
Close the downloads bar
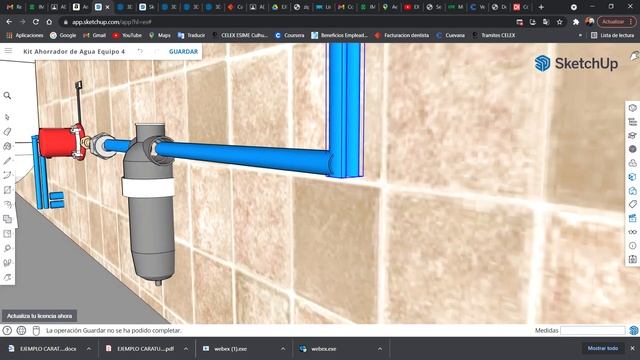point(632,348)
